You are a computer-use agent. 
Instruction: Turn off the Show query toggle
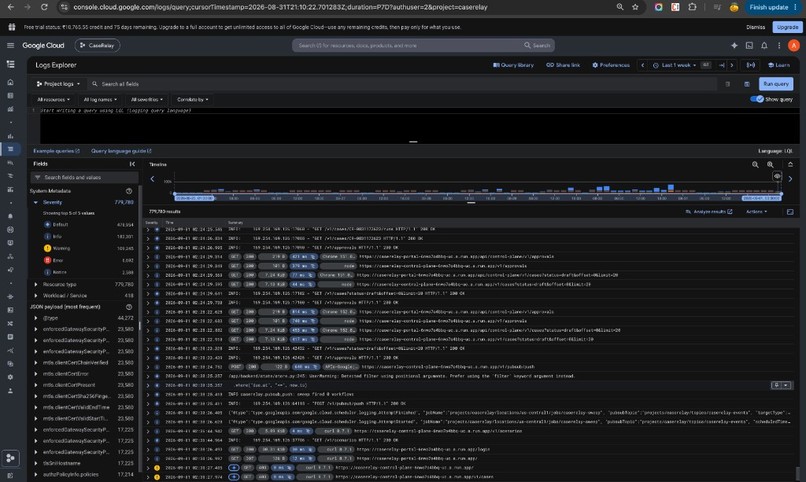coord(757,99)
